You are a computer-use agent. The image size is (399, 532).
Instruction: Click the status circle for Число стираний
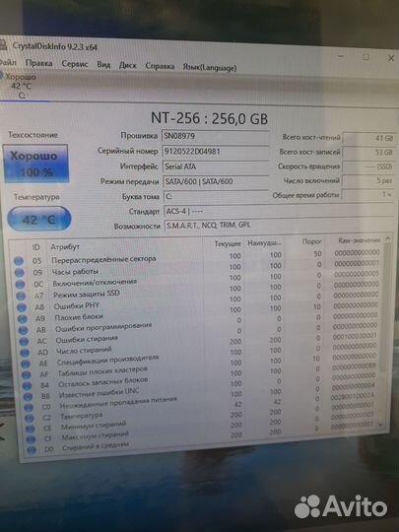point(25,353)
